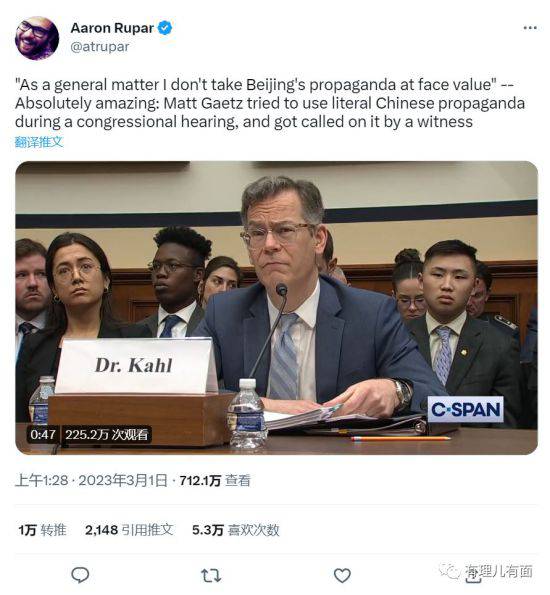Image resolution: width=550 pixels, height=595 pixels.
Task: Click the share icon at bottom right
Action: pyautogui.click(x=473, y=575)
